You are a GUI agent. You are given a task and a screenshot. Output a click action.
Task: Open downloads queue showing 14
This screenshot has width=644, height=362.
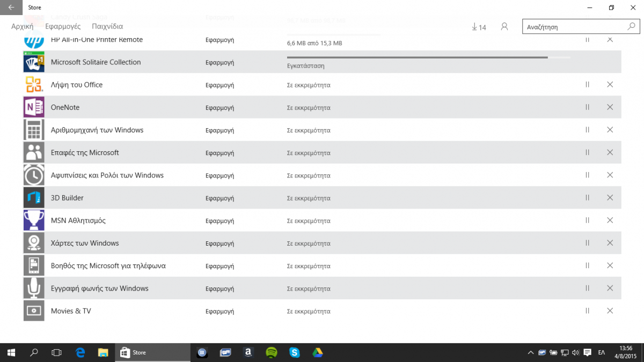479,27
